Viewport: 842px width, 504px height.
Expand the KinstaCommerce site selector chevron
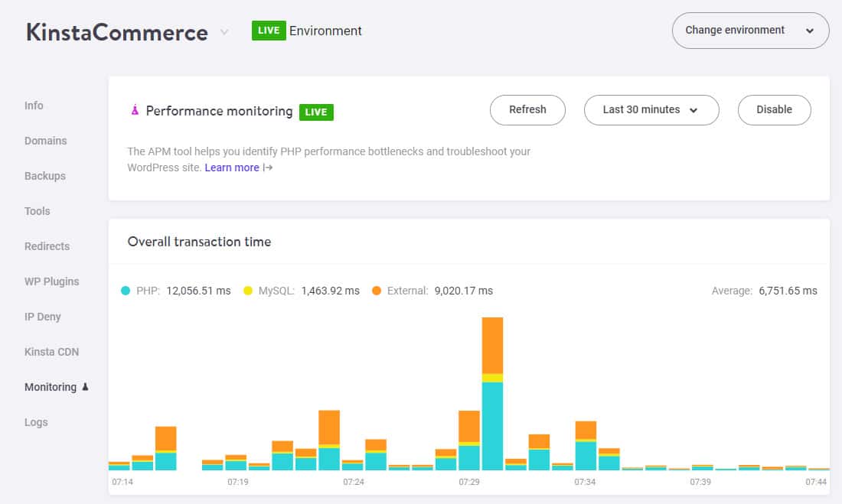pos(223,32)
